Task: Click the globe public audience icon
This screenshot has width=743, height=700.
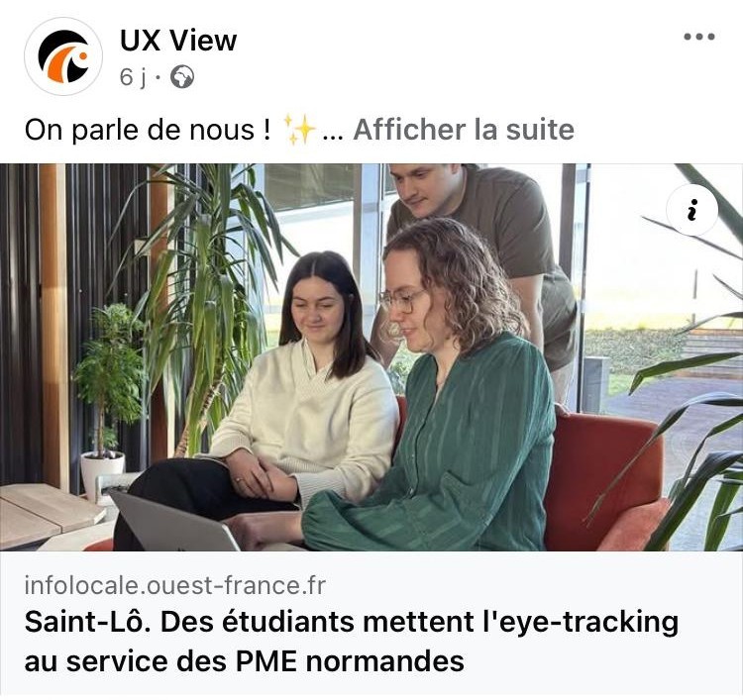Action: point(182,77)
